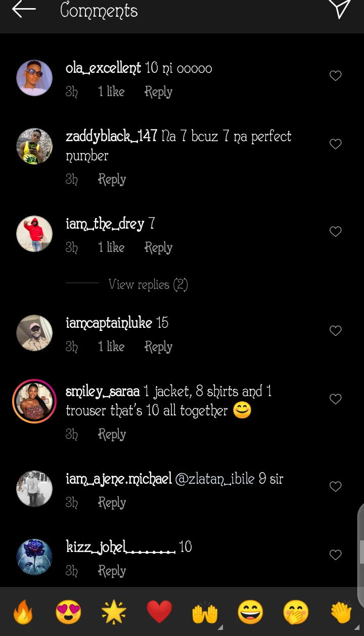
Task: Show the 1 like on iam_the_drey's comment
Action: (111, 248)
